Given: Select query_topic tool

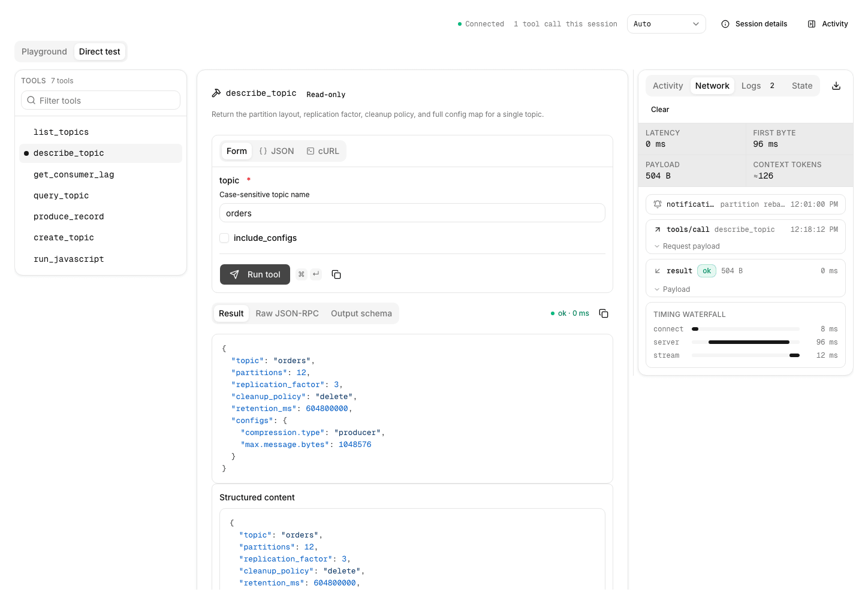Looking at the screenshot, I should point(101,195).
